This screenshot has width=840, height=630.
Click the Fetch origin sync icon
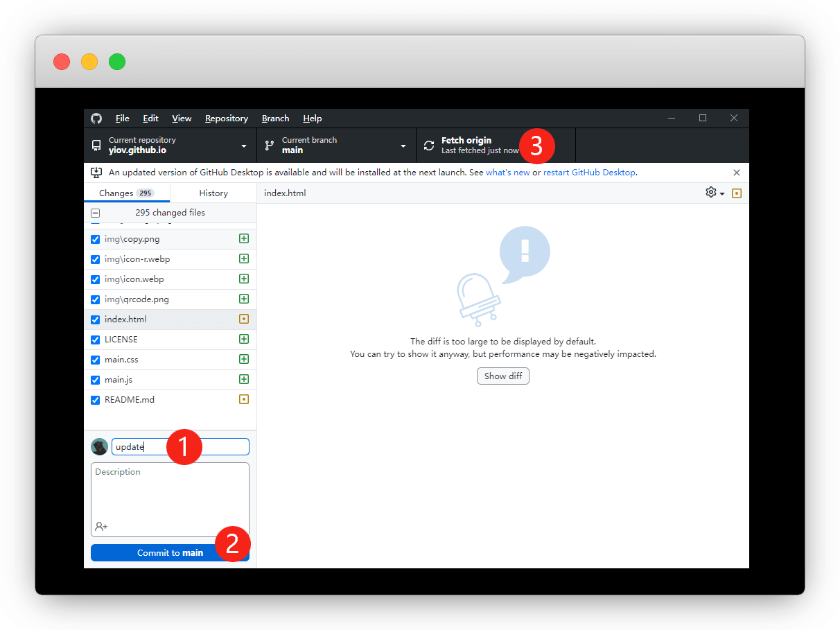click(x=429, y=146)
